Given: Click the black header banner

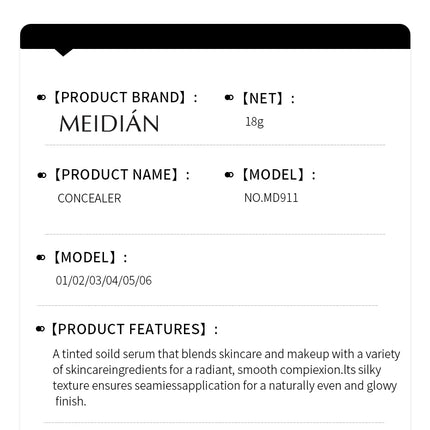Looking at the screenshot, I should click(215, 36).
